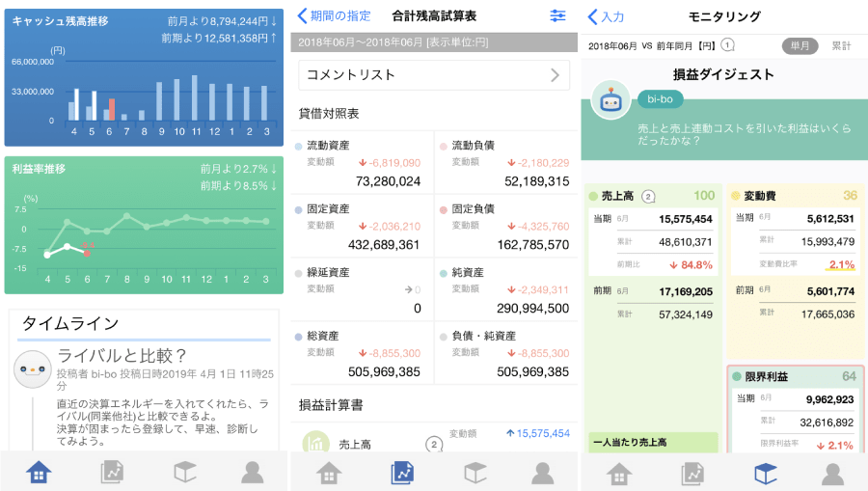
Task: Tap the タイムライン heading
Action: click(x=70, y=323)
